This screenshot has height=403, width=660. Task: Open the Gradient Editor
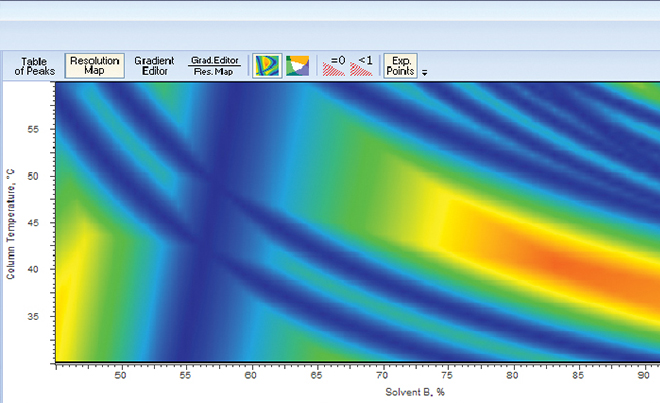[x=154, y=66]
